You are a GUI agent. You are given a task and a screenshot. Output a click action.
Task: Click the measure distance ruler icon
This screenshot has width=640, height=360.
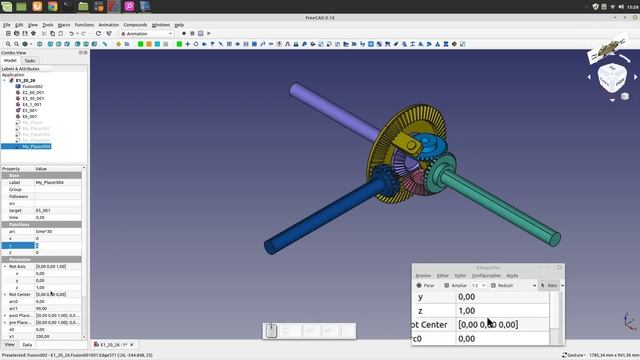click(104, 44)
